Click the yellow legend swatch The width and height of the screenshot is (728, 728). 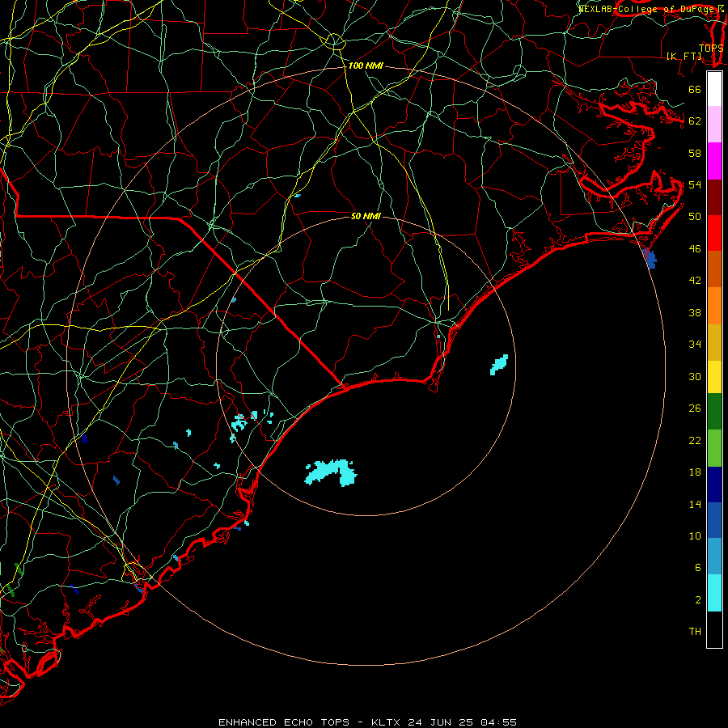(714, 377)
